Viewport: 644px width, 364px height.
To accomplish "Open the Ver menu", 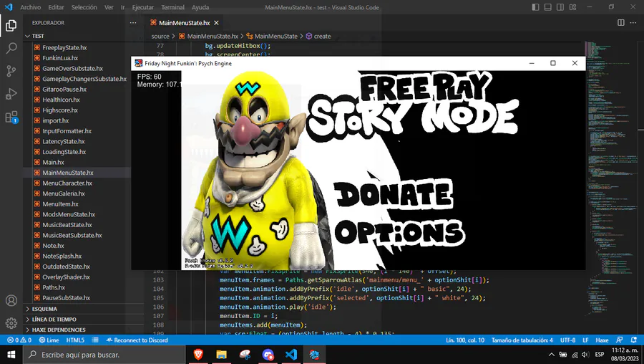I will [x=109, y=7].
